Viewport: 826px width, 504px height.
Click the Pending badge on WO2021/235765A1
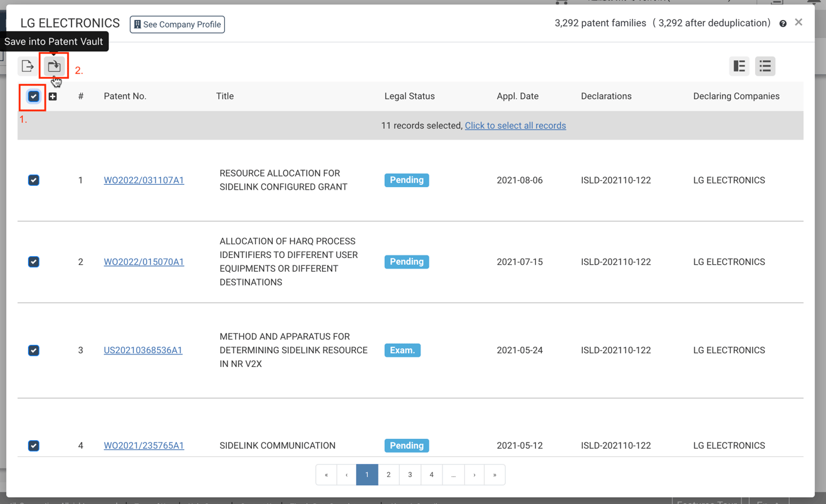(x=406, y=445)
